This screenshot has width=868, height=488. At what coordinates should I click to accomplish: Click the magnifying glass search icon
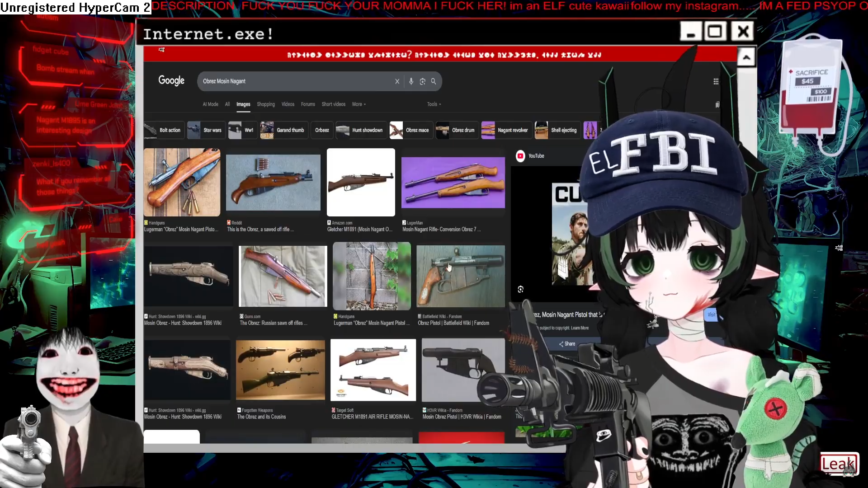pos(434,81)
